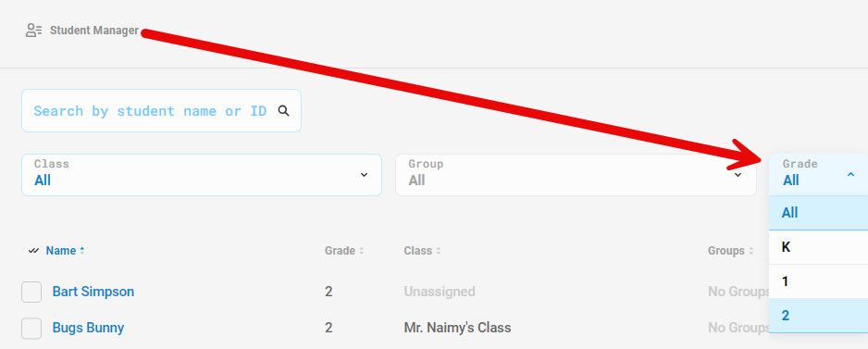Image resolution: width=868 pixels, height=349 pixels.
Task: Click the search magnifying glass icon
Action: [x=283, y=111]
